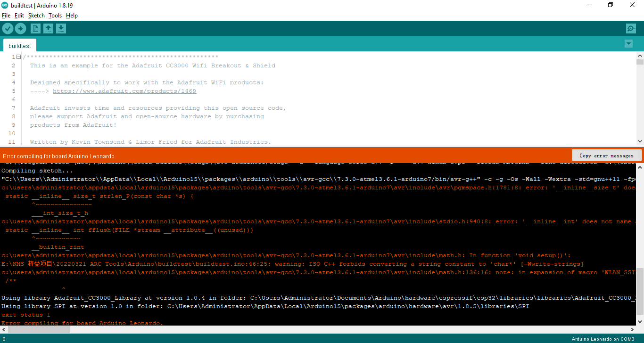The image size is (644, 343).
Task: Click final 'Error compiling for board' console line
Action: tap(83, 323)
